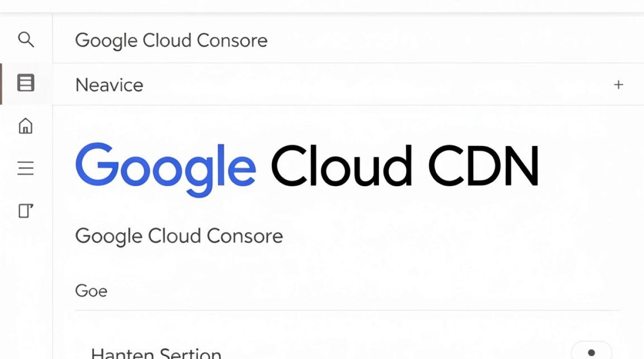
Task: Go to Home via house icon
Action: pyautogui.click(x=25, y=126)
